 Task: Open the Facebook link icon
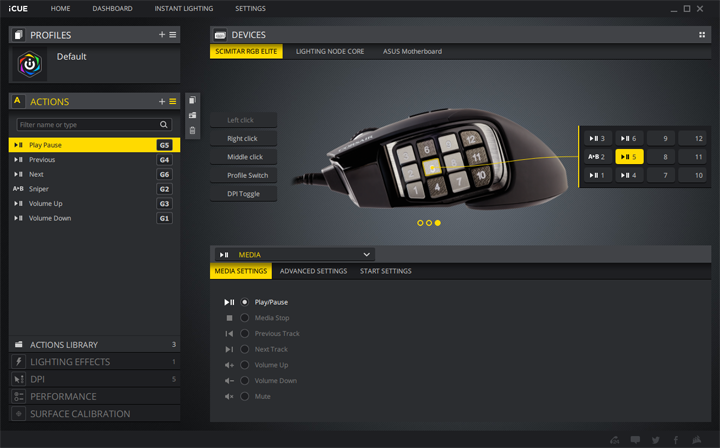(677, 439)
